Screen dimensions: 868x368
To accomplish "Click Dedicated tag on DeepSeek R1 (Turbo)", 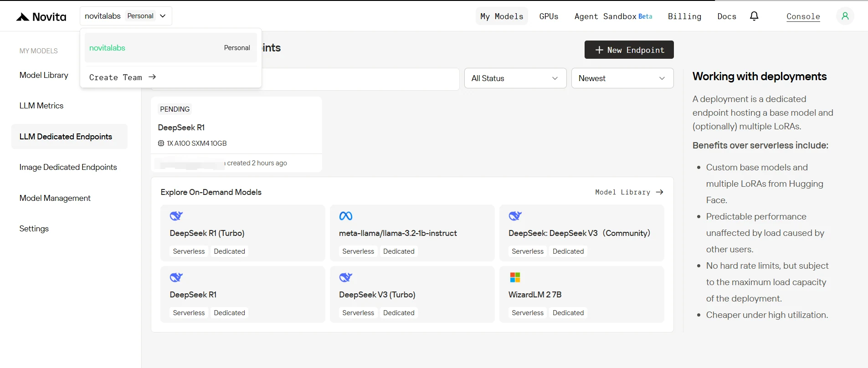I will coord(229,251).
